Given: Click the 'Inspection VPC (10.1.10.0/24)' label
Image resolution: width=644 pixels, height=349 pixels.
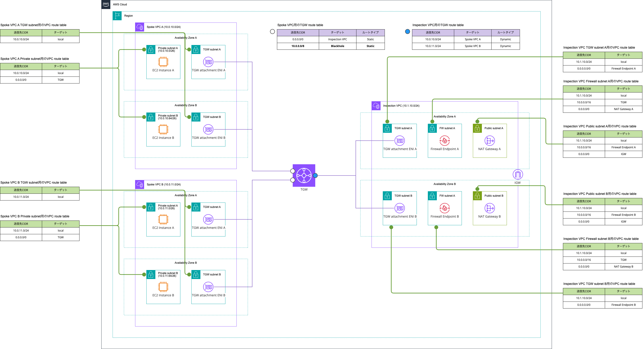Looking at the screenshot, I should click(x=401, y=106).
